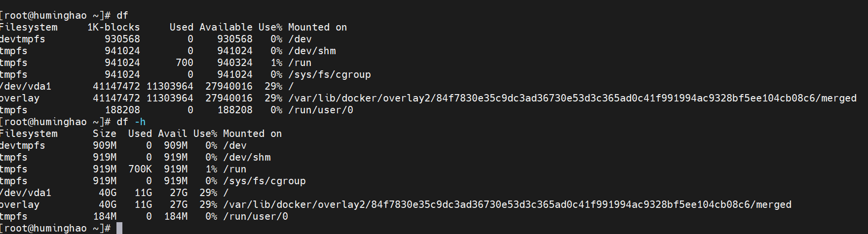Click the '184M' size value for tmpfs
The image size is (868, 234).
coord(105,216)
